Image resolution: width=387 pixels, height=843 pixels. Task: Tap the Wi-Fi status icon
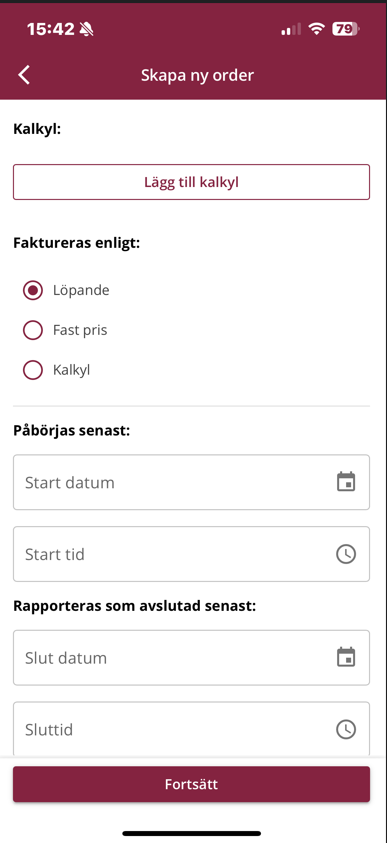(x=317, y=29)
